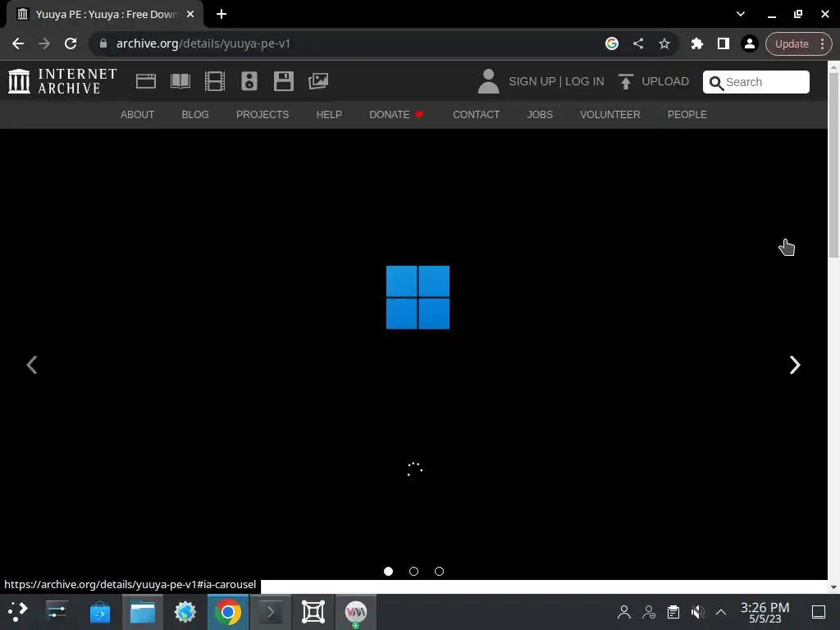This screenshot has height=630, width=840.
Task: Reload the archive.org page
Action: tap(71, 43)
